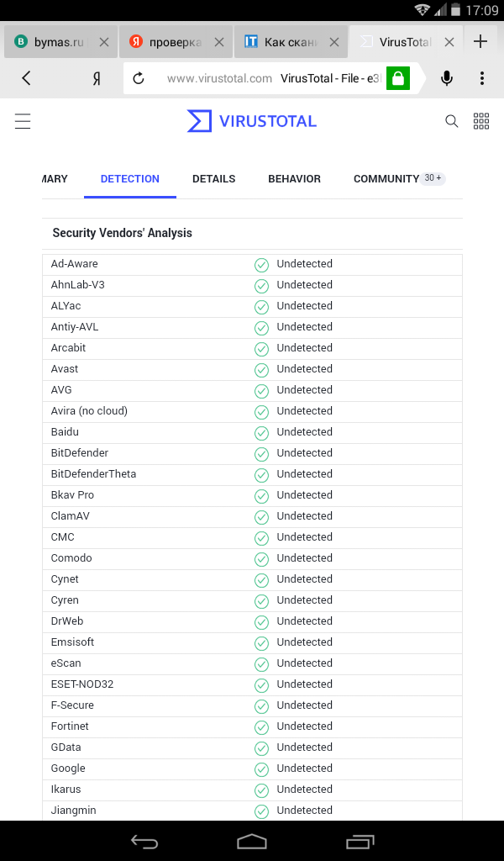Open the browser three-dot menu
Screen dimensions: 504x861
482,78
